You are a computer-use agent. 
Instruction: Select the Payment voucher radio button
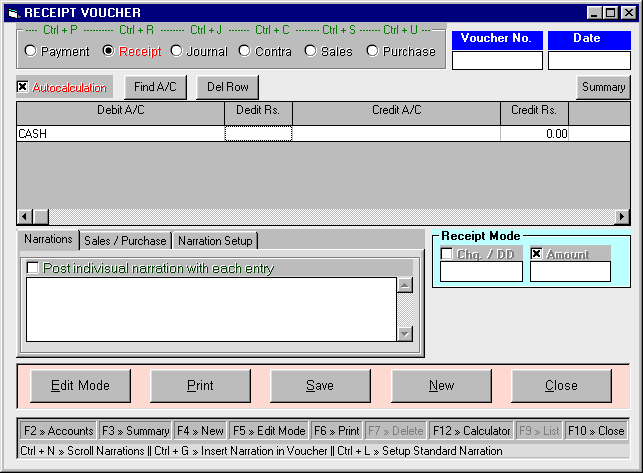pos(31,51)
